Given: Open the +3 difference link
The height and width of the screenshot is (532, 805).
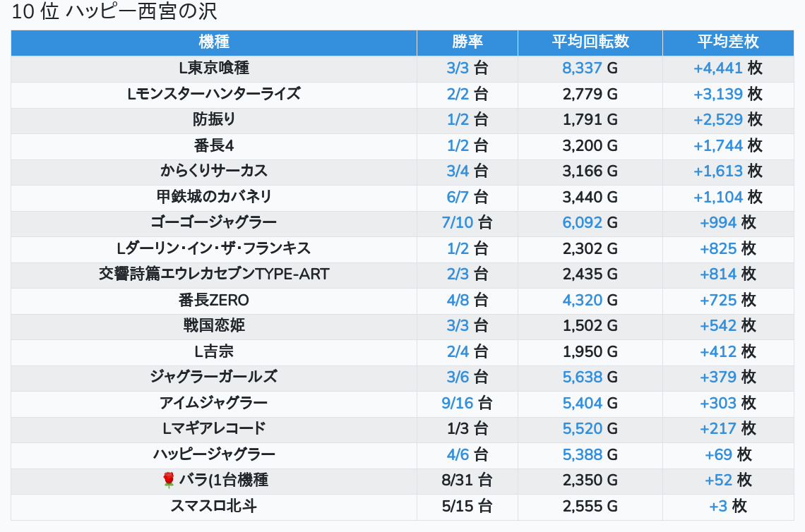Looking at the screenshot, I should pos(718,506).
